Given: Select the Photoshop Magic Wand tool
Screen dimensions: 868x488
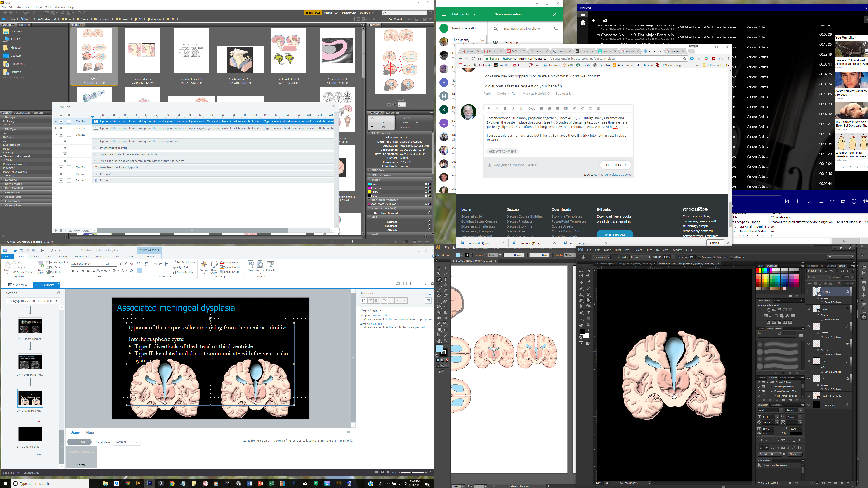Looking at the screenshot, I should (588, 276).
